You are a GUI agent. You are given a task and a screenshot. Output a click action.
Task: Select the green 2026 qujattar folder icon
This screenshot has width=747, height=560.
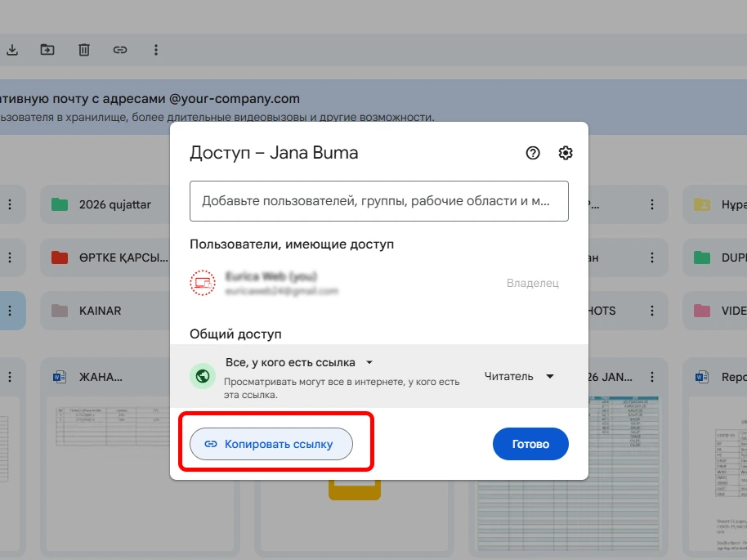click(60, 204)
